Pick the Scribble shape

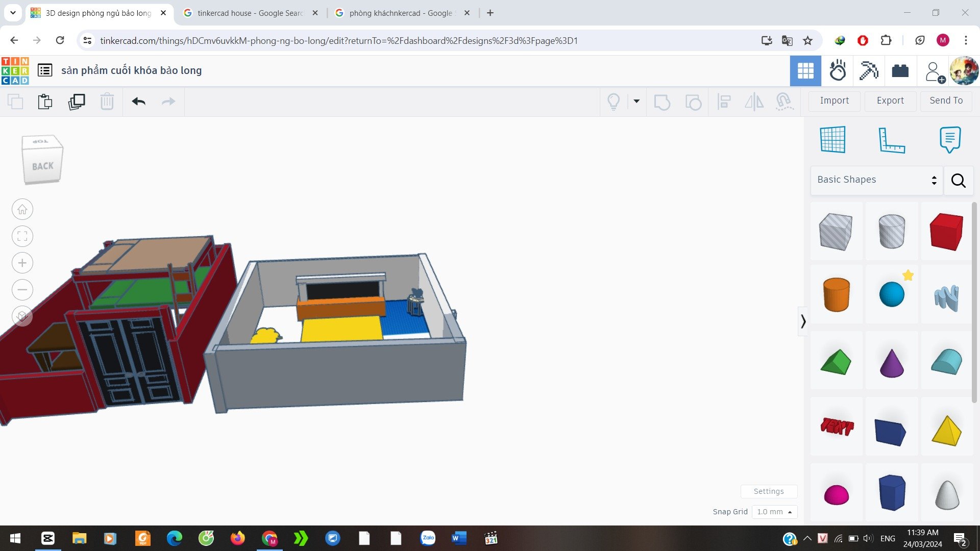947,297
